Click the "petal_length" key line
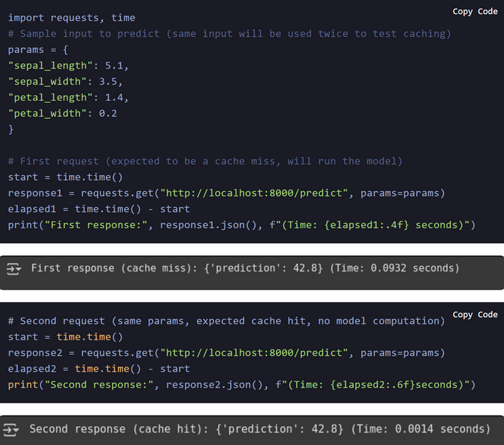This screenshot has width=504, height=445. click(x=63, y=97)
